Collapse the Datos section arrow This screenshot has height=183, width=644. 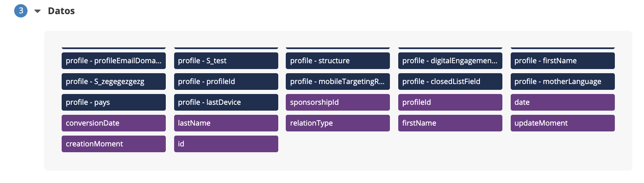[x=37, y=12]
